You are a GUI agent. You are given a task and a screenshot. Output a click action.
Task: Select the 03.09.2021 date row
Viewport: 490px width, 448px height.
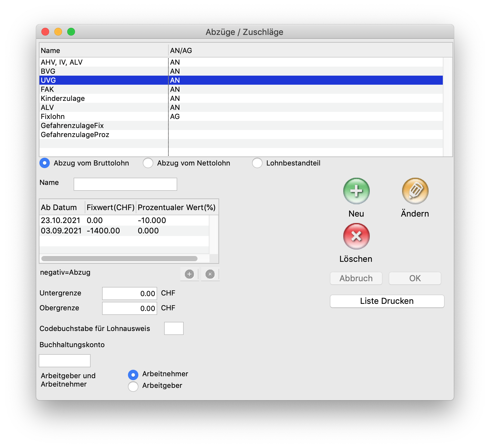click(61, 231)
